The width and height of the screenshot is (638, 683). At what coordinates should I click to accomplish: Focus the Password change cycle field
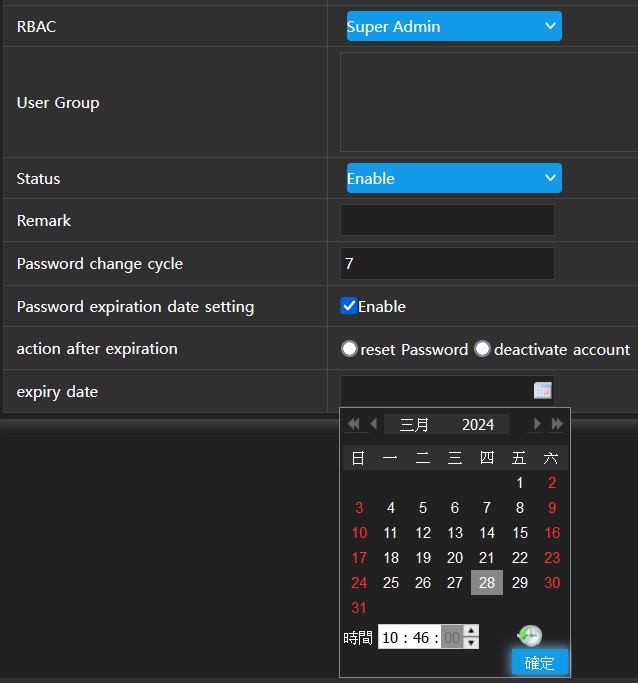click(x=447, y=264)
